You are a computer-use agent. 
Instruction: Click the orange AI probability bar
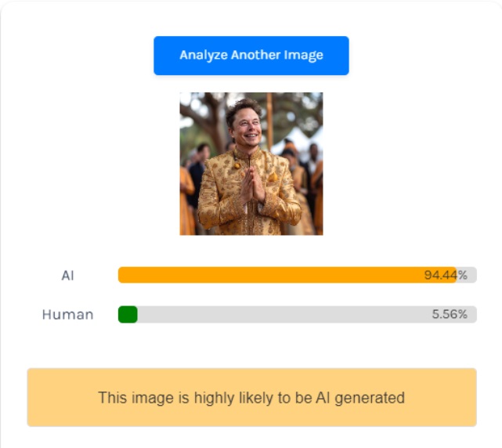pos(274,275)
